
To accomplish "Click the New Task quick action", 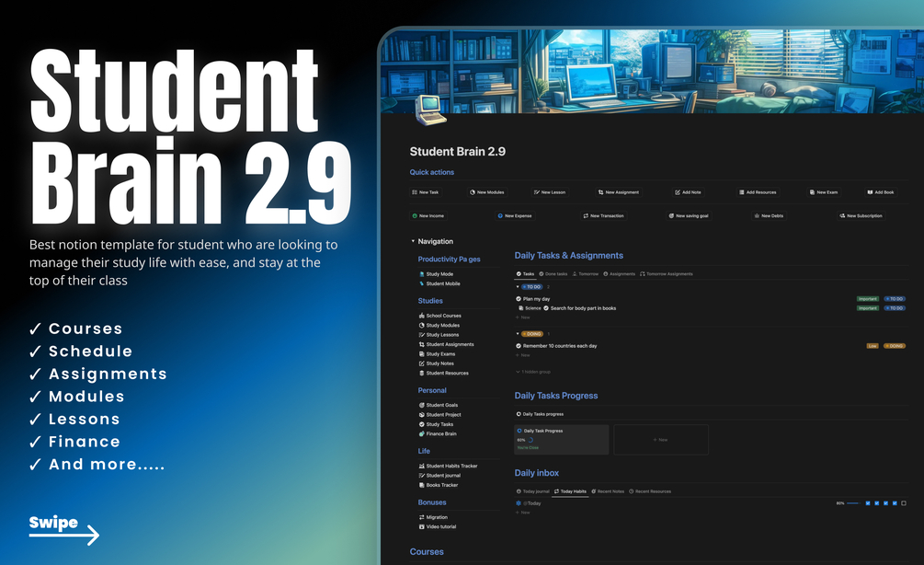I will [425, 192].
